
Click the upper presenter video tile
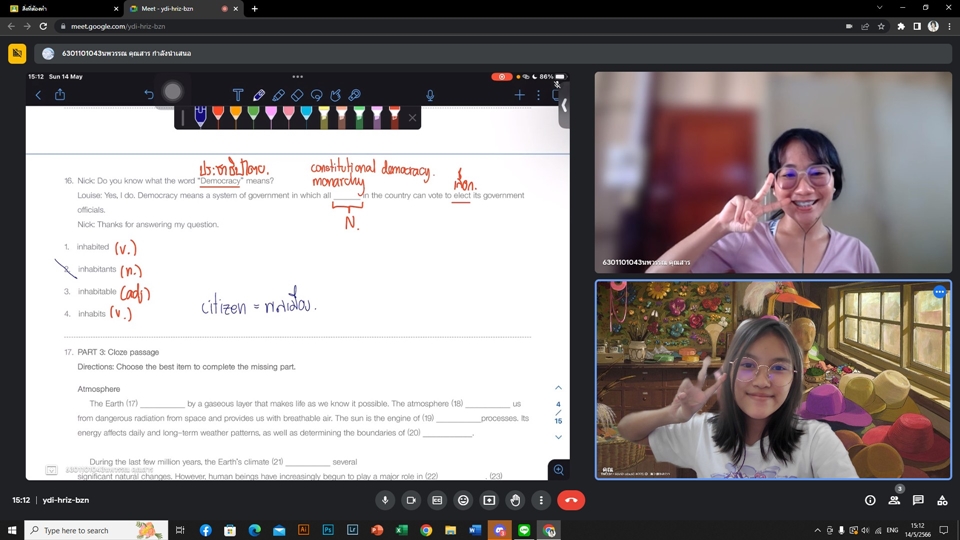pyautogui.click(x=773, y=172)
